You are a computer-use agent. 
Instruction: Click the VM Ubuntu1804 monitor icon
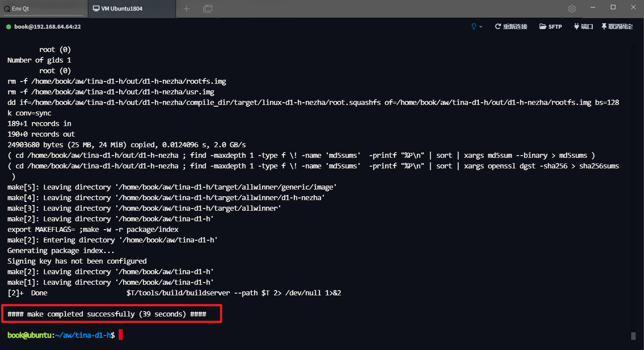coord(96,9)
